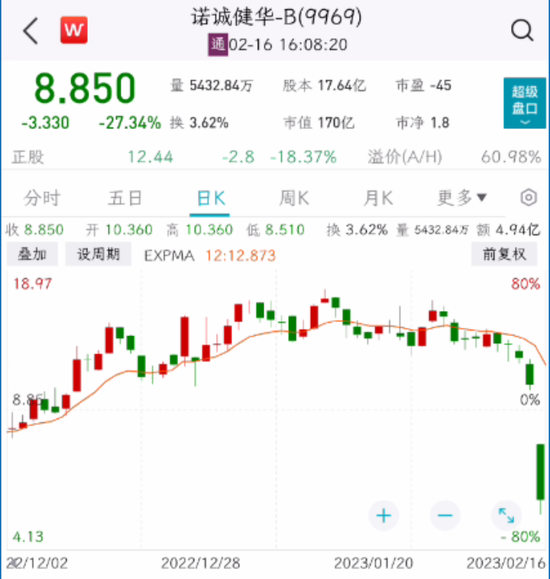Tap 开 10.360 in K-line row
Screen dimensions: 550x579
click(x=119, y=230)
